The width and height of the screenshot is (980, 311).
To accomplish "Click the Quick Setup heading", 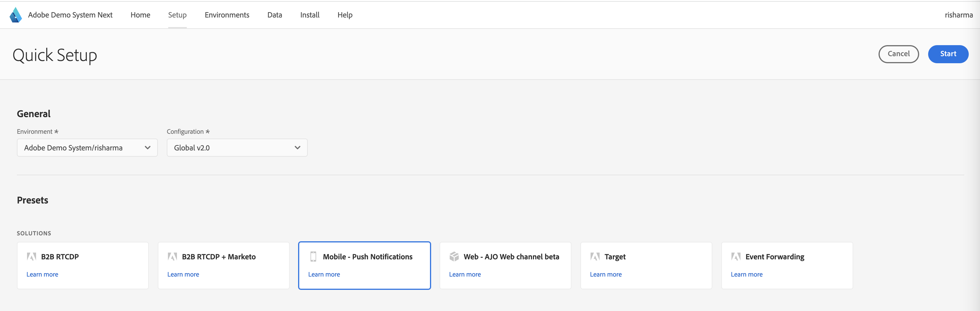I will coord(55,55).
